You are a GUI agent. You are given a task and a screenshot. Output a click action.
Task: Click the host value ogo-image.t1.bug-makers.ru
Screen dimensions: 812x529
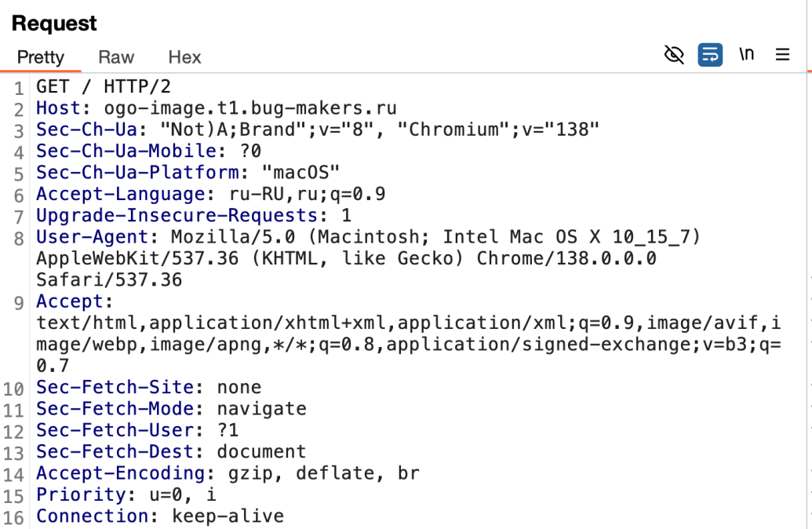[250, 108]
